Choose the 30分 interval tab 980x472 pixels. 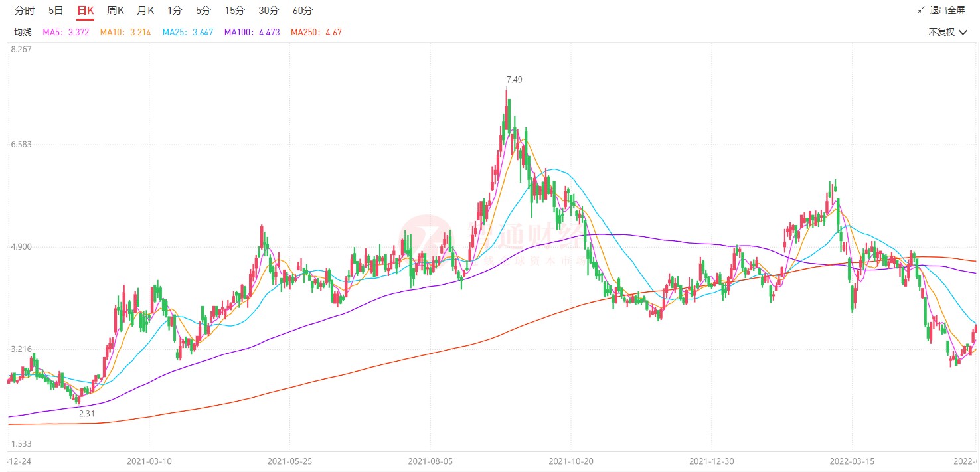point(268,11)
